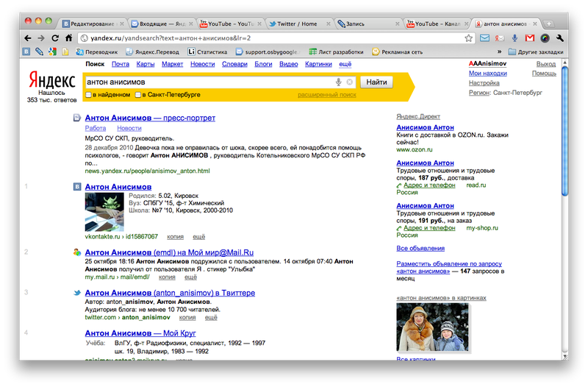Screen dimensions: 588x387
Task: Open 'Антон Анисимов в Твиттере' result
Action: coord(170,293)
